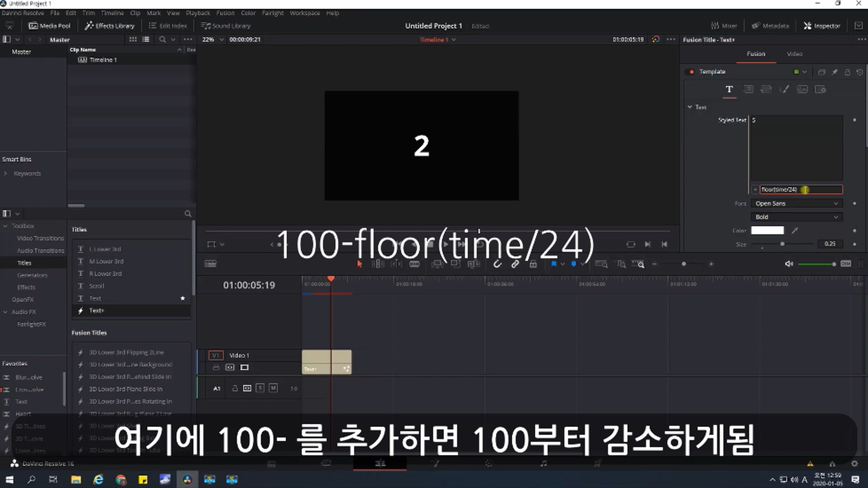868x488 pixels.
Task: Toggle linked selection chain icon
Action: click(515, 264)
